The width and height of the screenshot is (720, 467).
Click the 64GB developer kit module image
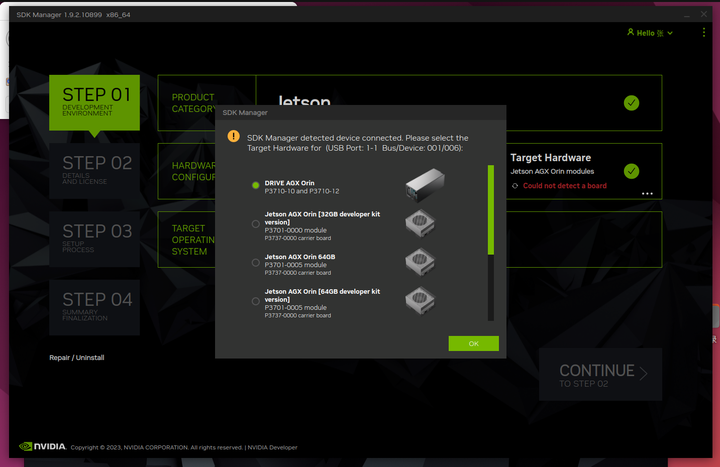(420, 300)
